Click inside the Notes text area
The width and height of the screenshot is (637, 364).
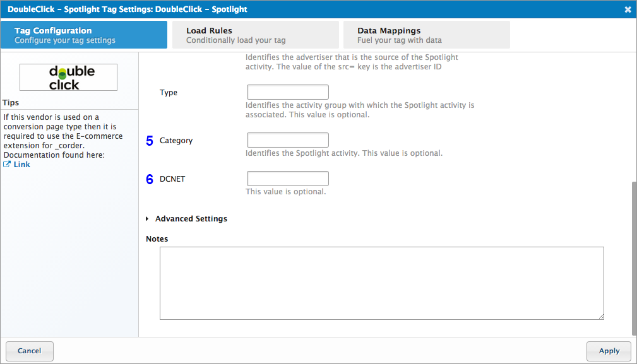381,283
